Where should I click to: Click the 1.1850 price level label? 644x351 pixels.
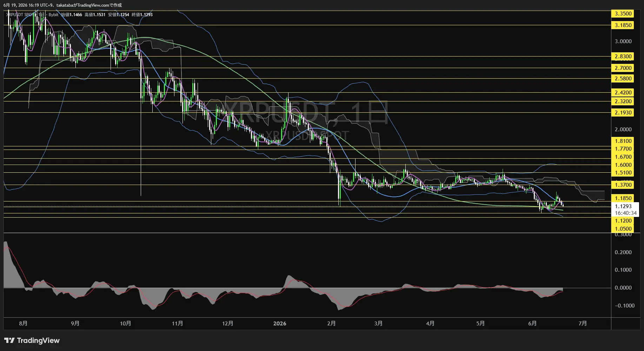click(x=623, y=198)
